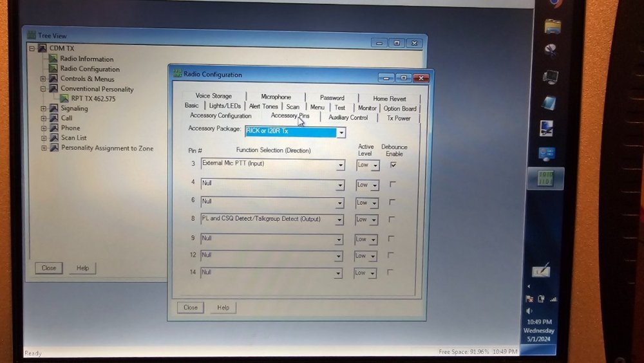This screenshot has width=644, height=363.
Task: Enable Debounce checkbox for pin 4
Action: [393, 184]
